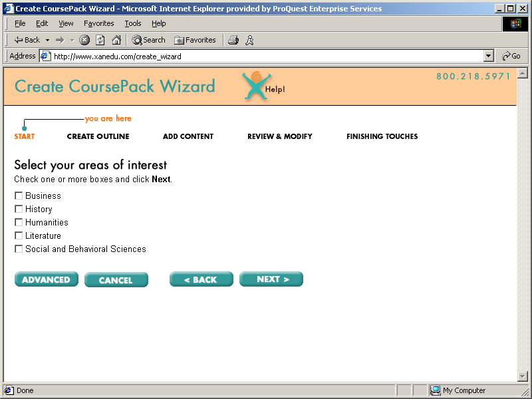532x399 pixels.
Task: Check the Business checkbox
Action: tap(19, 196)
